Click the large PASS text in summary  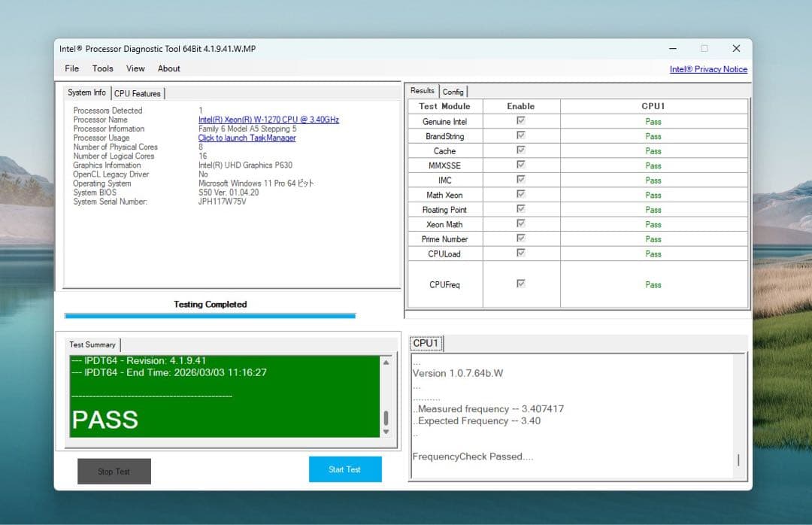coord(105,420)
